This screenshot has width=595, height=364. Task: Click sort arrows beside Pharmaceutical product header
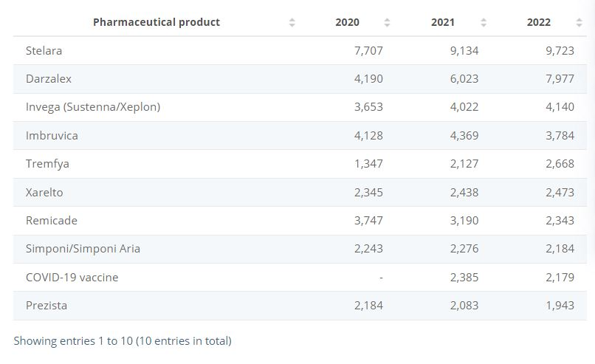(292, 23)
